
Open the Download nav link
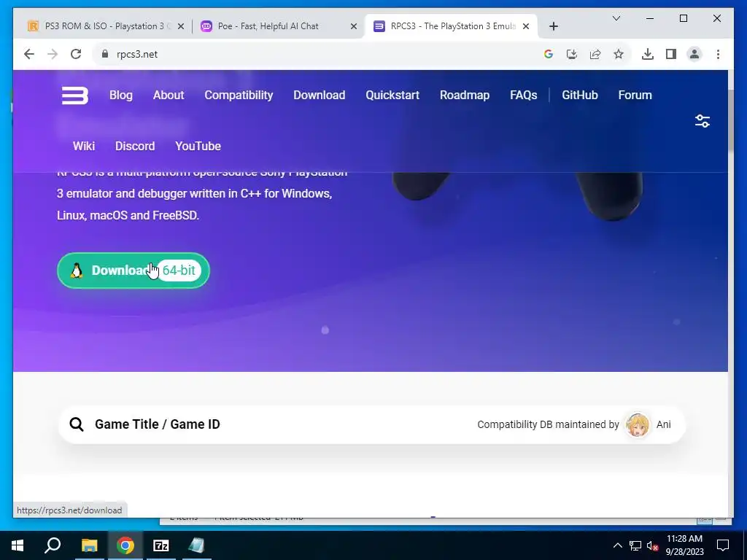pyautogui.click(x=320, y=96)
